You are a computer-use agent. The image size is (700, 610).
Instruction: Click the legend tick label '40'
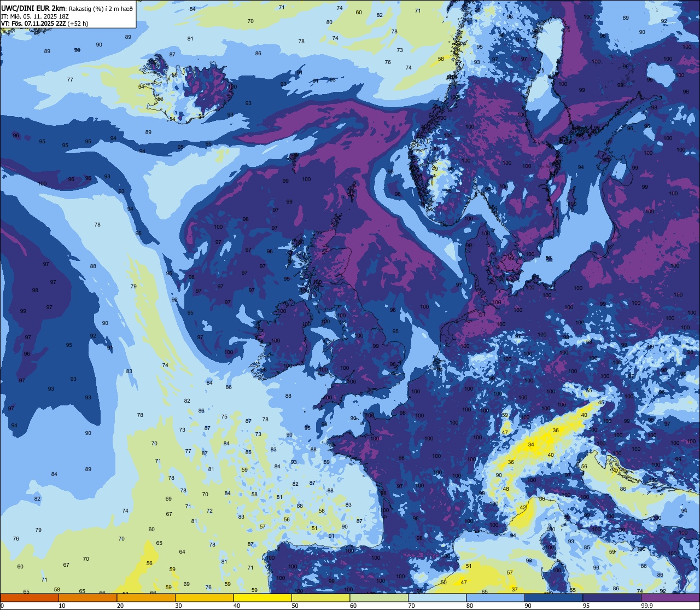(x=237, y=605)
